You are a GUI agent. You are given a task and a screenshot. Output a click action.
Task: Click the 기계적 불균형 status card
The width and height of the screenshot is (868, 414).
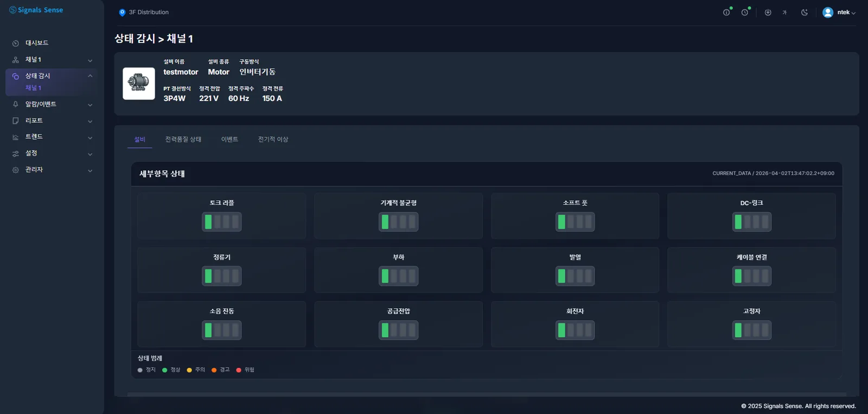[398, 216]
